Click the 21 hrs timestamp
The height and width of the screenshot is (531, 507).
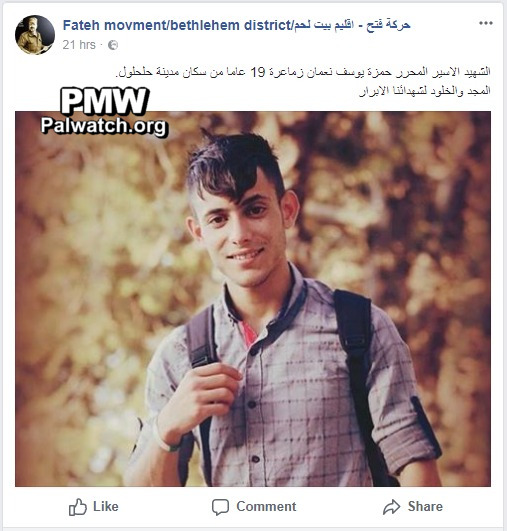(x=79, y=45)
